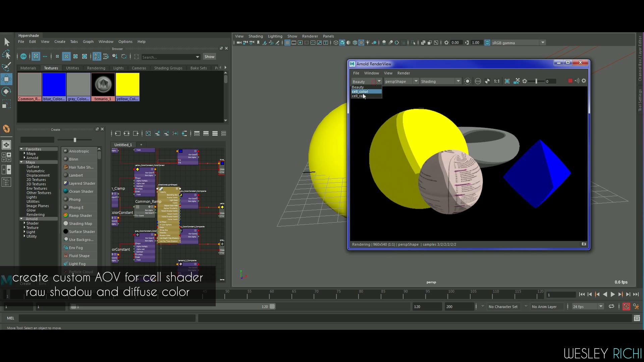This screenshot has width=644, height=362.
Task: Switch to the Materials tab in Browser
Action: (x=28, y=68)
